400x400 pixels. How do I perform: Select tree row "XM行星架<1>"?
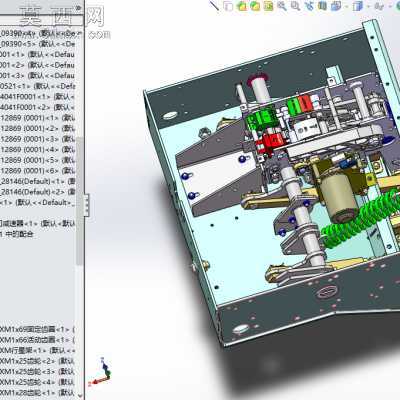[x=37, y=351]
